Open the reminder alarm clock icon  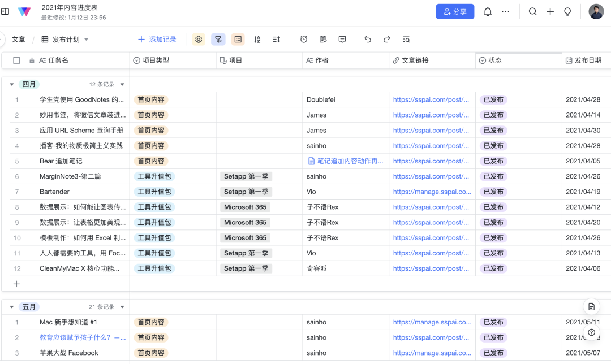(x=304, y=40)
